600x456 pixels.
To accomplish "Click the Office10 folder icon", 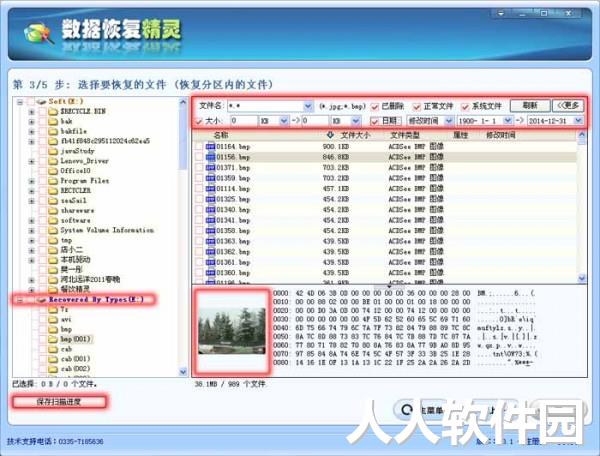I will [53, 171].
